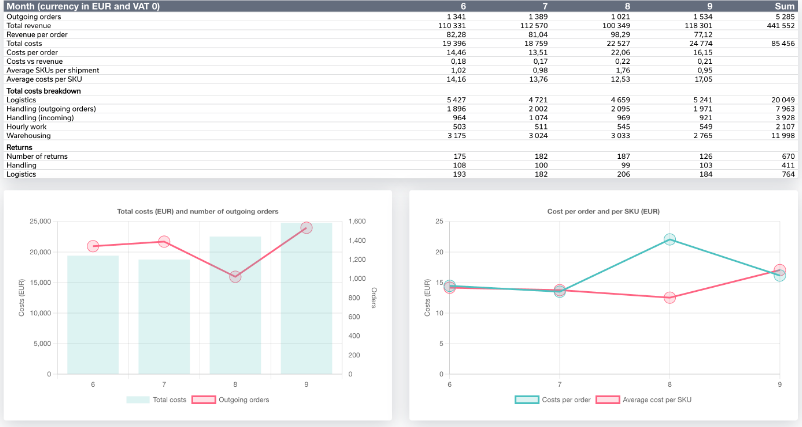Viewport: 802px width, 427px height.
Task: Click 'Handling (outgoing orders)' row label
Action: pyautogui.click(x=51, y=108)
